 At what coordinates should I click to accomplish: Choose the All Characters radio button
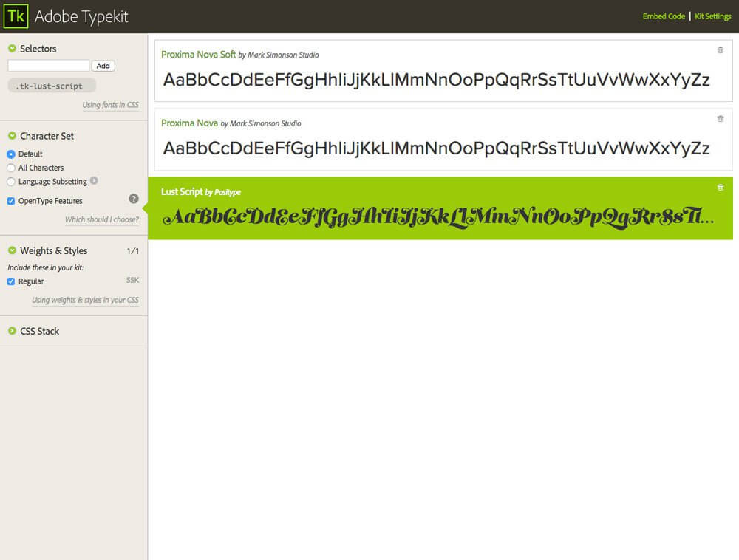pyautogui.click(x=11, y=168)
